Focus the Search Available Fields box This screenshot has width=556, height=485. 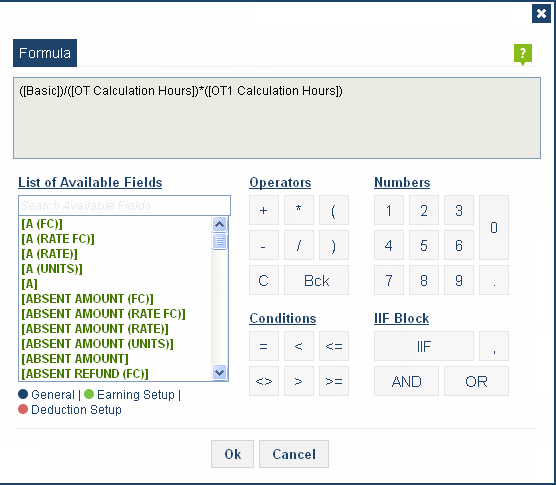coord(124,206)
